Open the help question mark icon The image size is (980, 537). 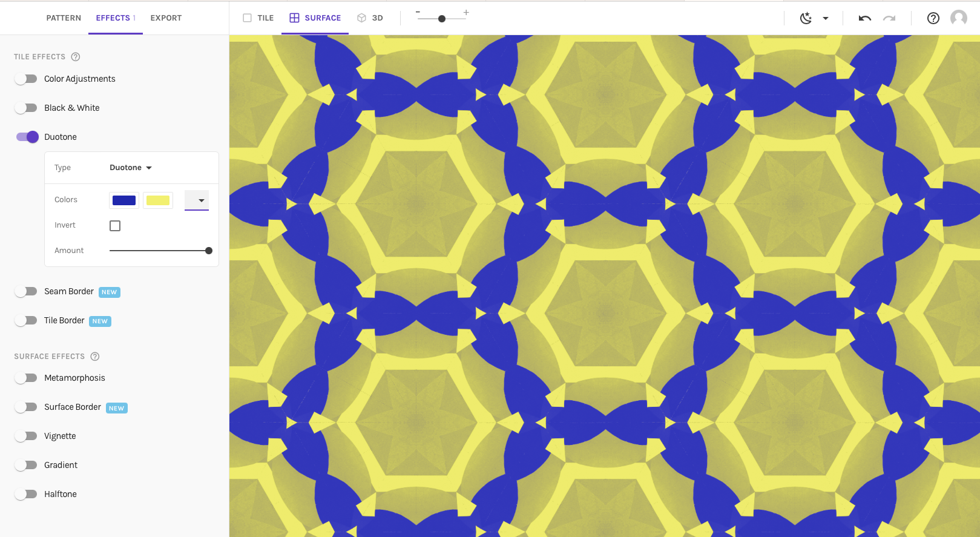933,18
